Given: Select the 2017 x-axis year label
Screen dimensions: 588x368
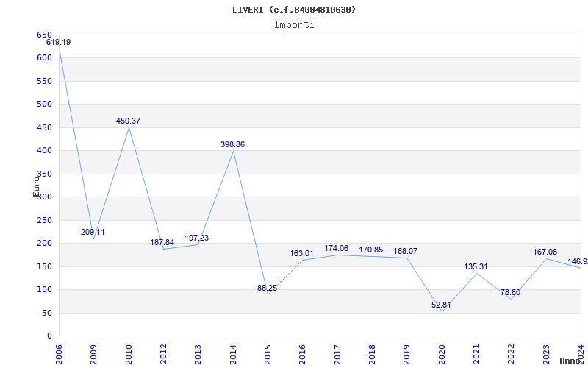Looking at the screenshot, I should point(337,355).
